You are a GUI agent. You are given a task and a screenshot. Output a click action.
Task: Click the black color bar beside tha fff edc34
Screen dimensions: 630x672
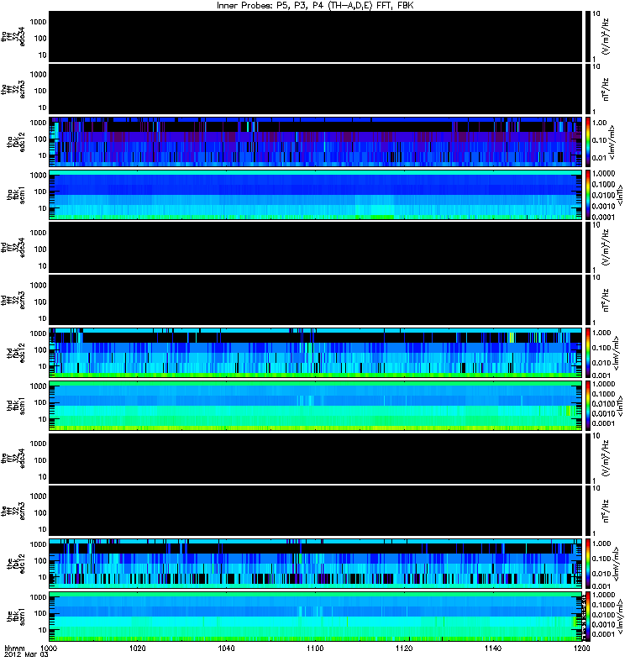(588, 36)
